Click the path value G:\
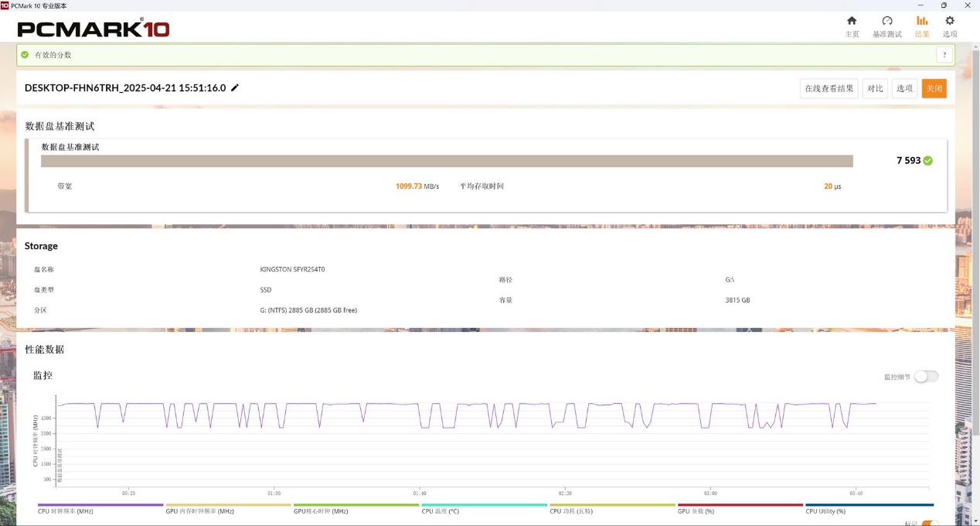The image size is (980, 526). point(730,280)
